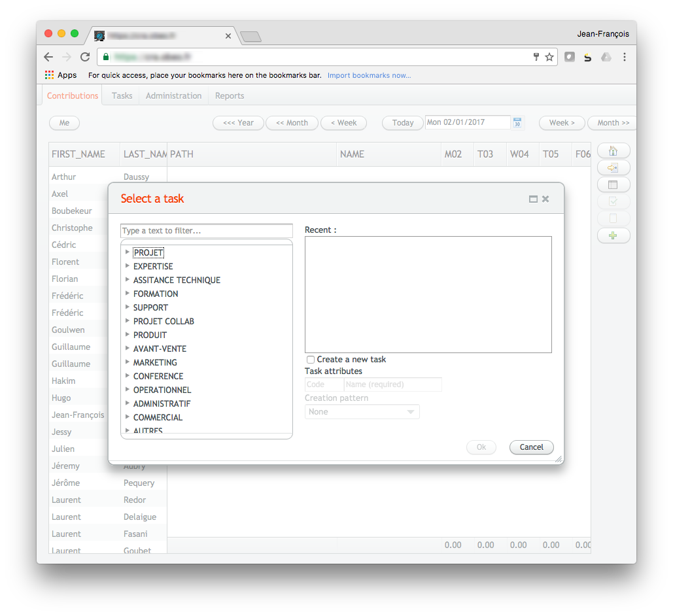Image resolution: width=673 pixels, height=616 pixels.
Task: Jump to Today
Action: (403, 123)
